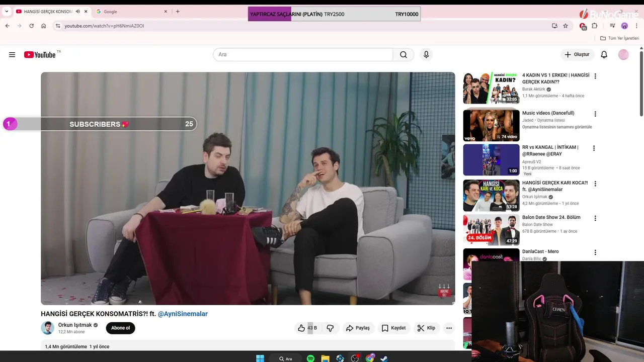Click the page vertical scrollbar
Image resolution: width=644 pixels, height=362 pixels.
[x=641, y=83]
